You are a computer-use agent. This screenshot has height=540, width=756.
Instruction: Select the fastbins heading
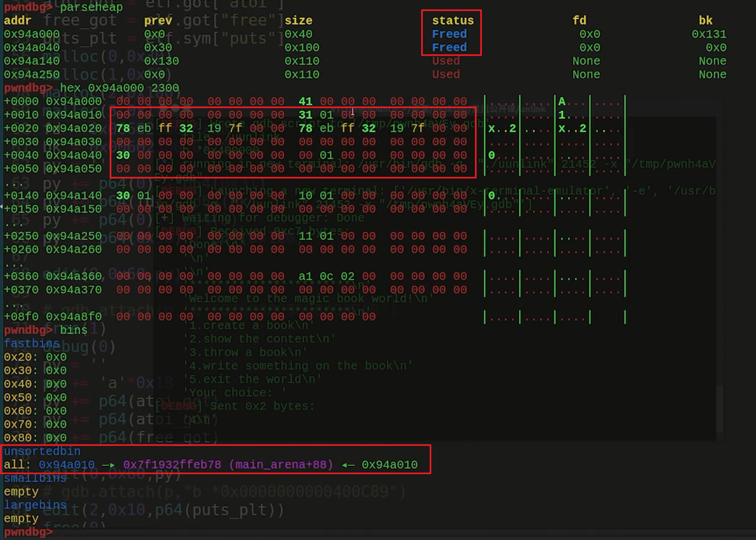(32, 343)
